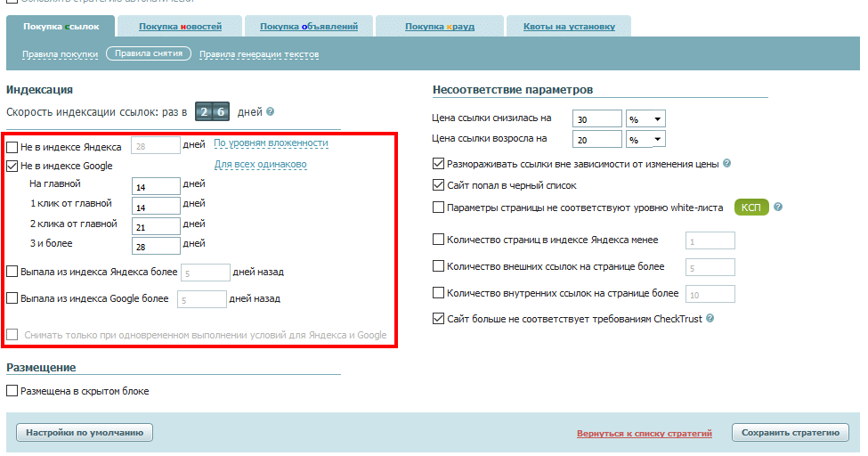Toggle 'Снимать только при одновременном выполнении' checkbox

point(12,335)
